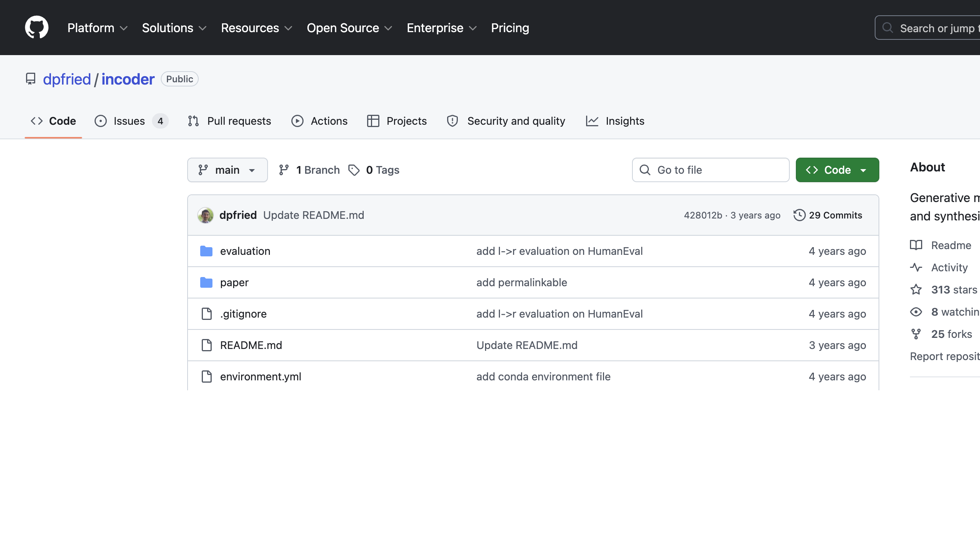Screen dimensions: 980x551
Task: Open the README.md file
Action: pyautogui.click(x=251, y=345)
